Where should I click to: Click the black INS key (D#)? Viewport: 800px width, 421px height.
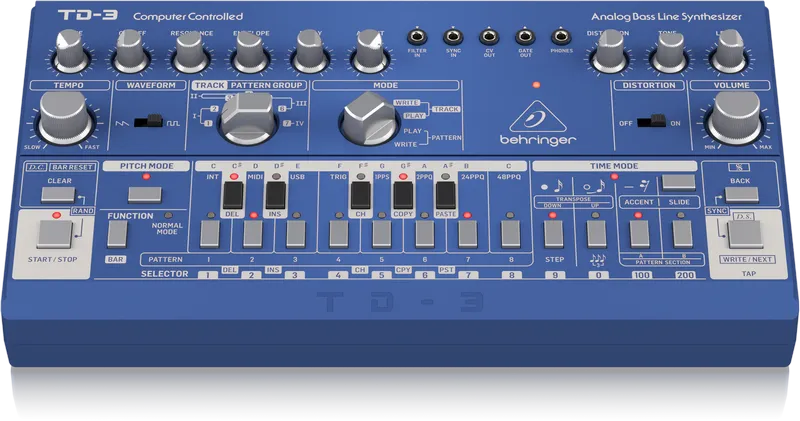[x=276, y=195]
